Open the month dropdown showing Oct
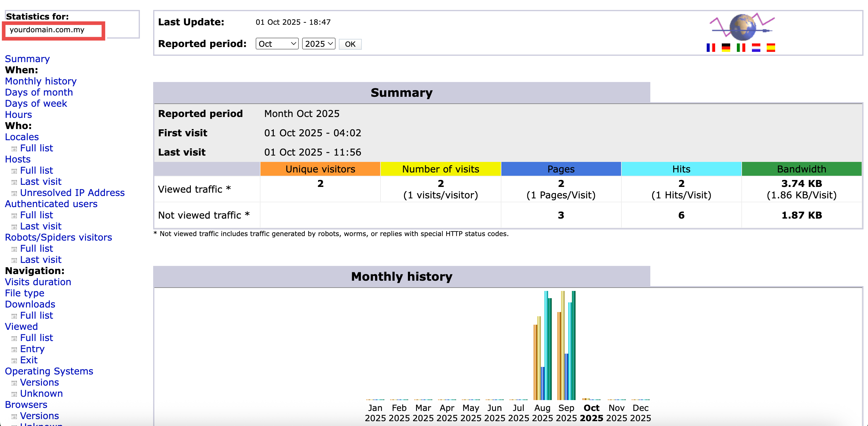868x426 pixels. 277,44
